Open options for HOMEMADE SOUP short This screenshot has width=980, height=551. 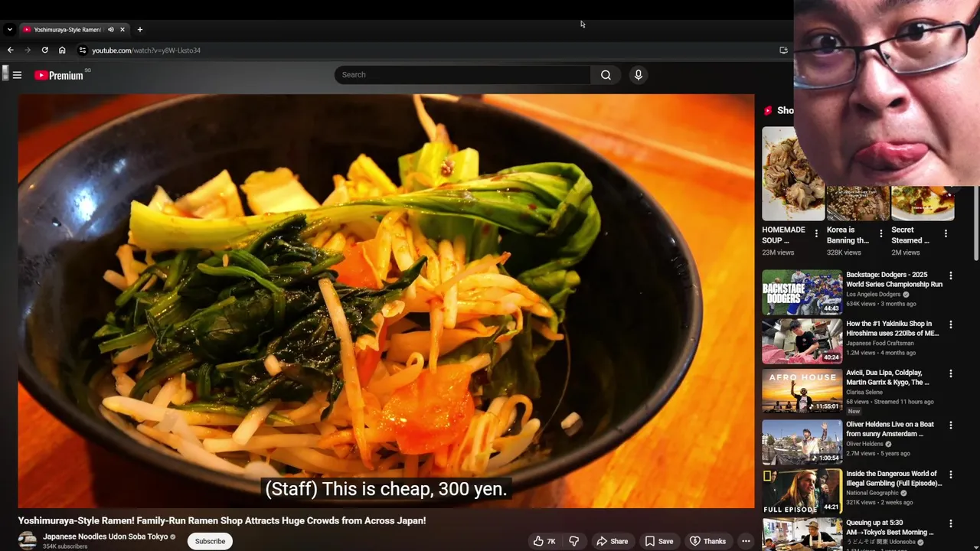(816, 233)
